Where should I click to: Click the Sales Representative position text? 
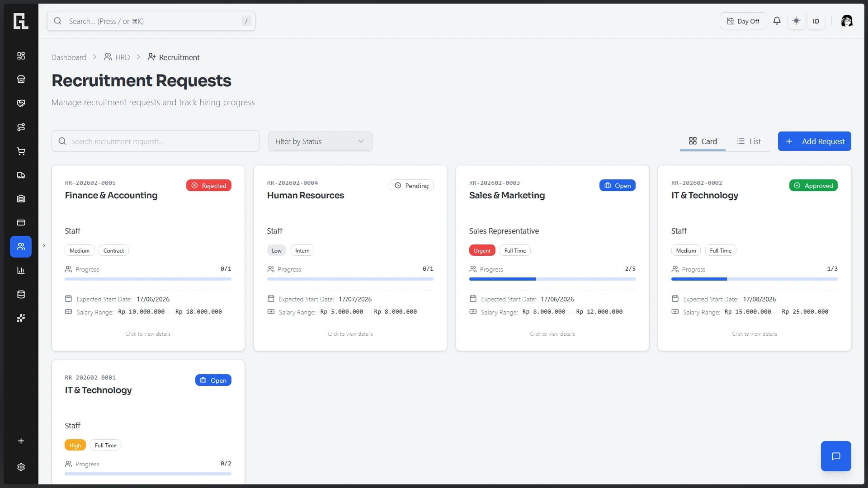pyautogui.click(x=504, y=231)
